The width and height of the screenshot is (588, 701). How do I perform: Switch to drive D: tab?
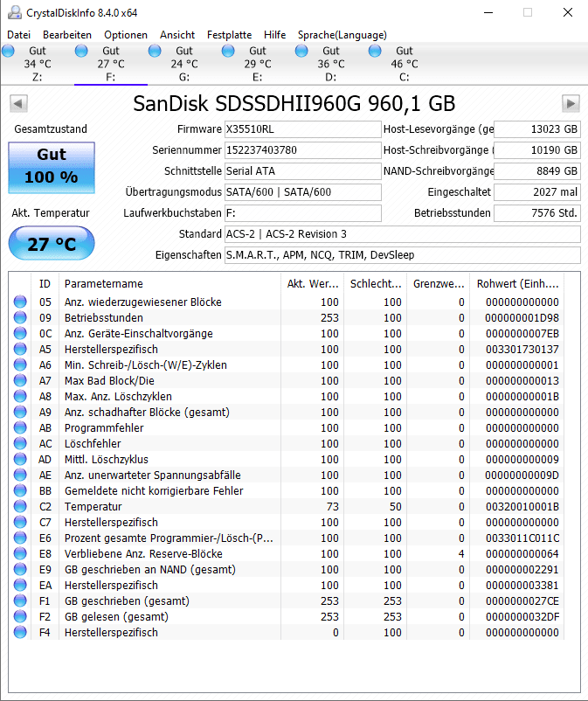point(331,64)
